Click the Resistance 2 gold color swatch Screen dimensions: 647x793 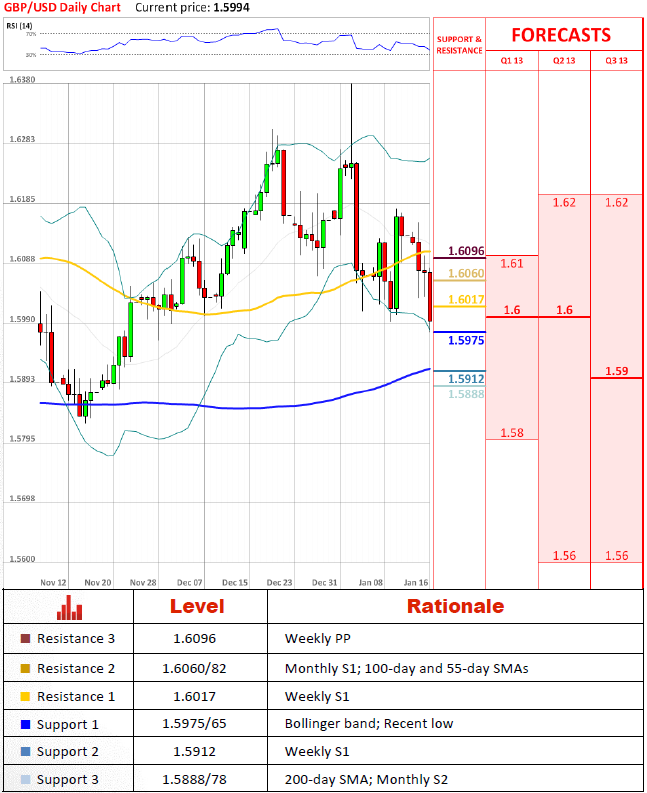coord(25,669)
